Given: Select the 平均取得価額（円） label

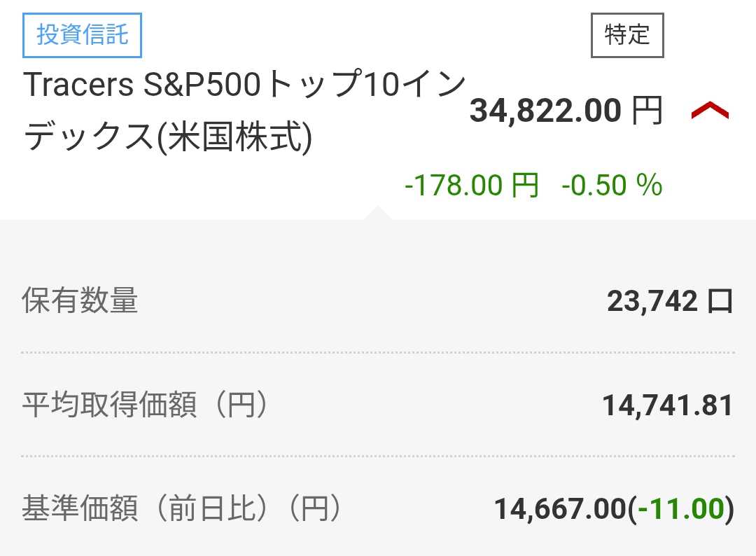Looking at the screenshot, I should pyautogui.click(x=146, y=405).
